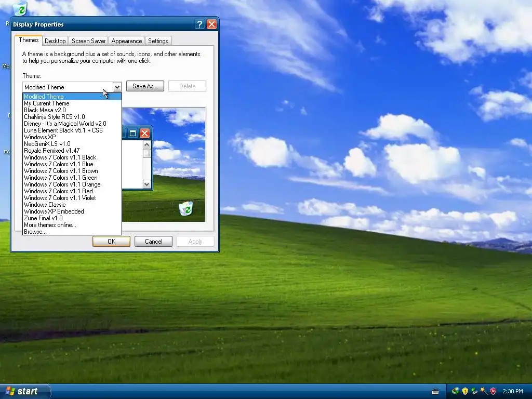Click the preview window scrollbar thumb

click(x=147, y=153)
